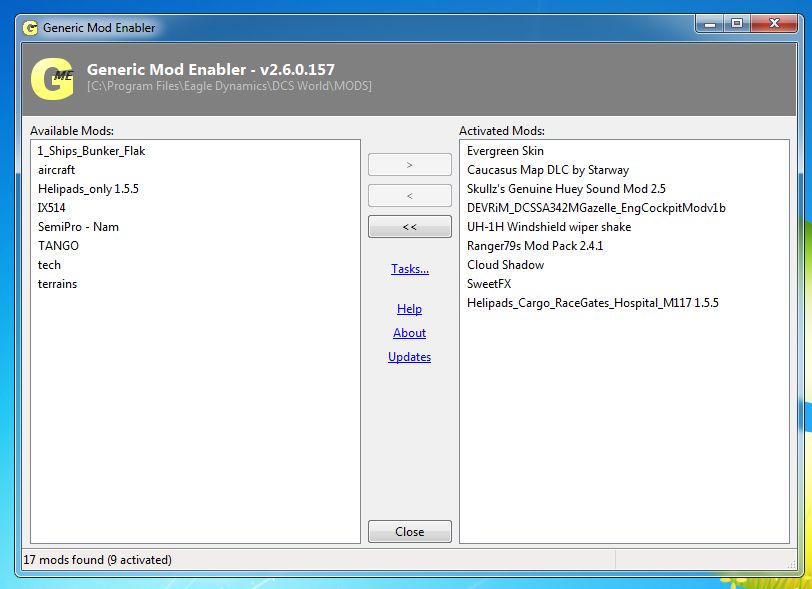Disable all mods with '<<' button
Screen dimensions: 812x589
(410, 227)
